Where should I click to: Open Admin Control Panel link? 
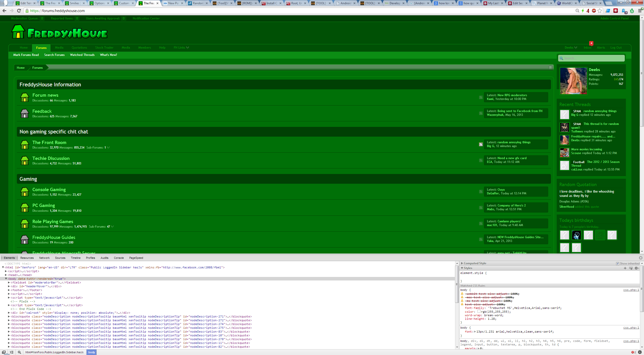pos(614,18)
